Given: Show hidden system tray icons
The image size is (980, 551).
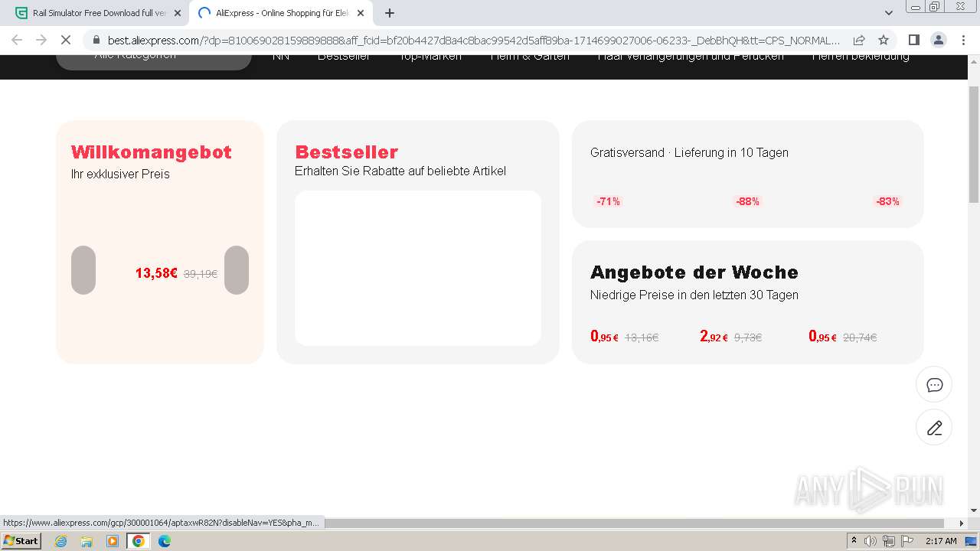Looking at the screenshot, I should pyautogui.click(x=854, y=541).
